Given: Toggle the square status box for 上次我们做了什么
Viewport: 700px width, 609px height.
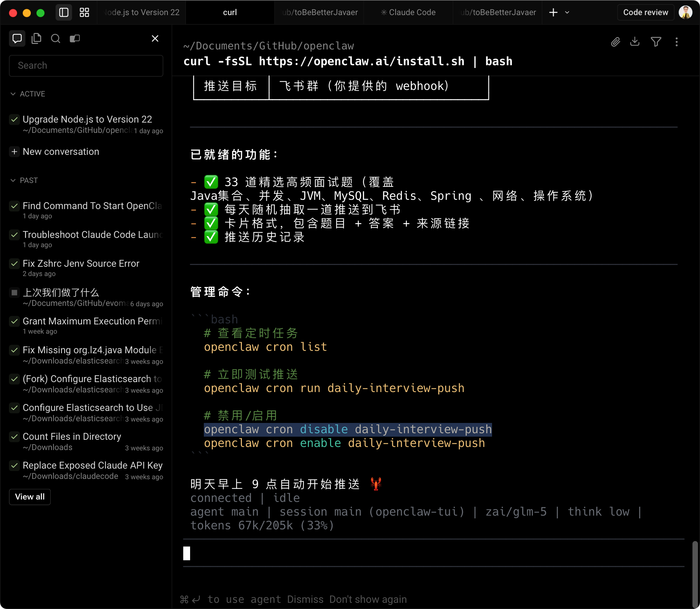Looking at the screenshot, I should (14, 292).
